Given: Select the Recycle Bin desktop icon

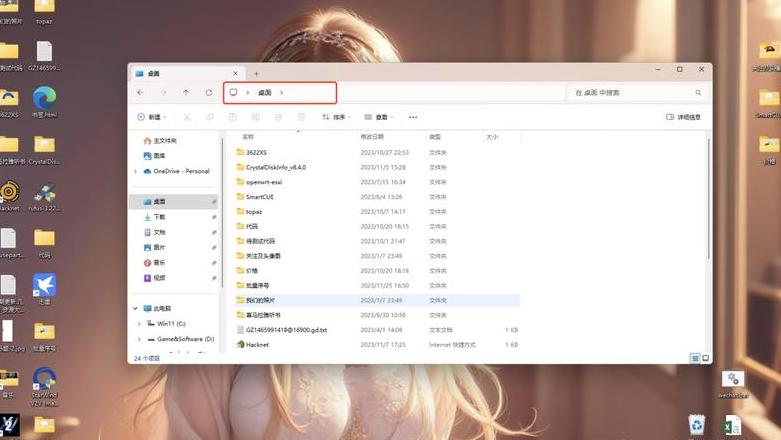Looking at the screenshot, I should tap(697, 425).
